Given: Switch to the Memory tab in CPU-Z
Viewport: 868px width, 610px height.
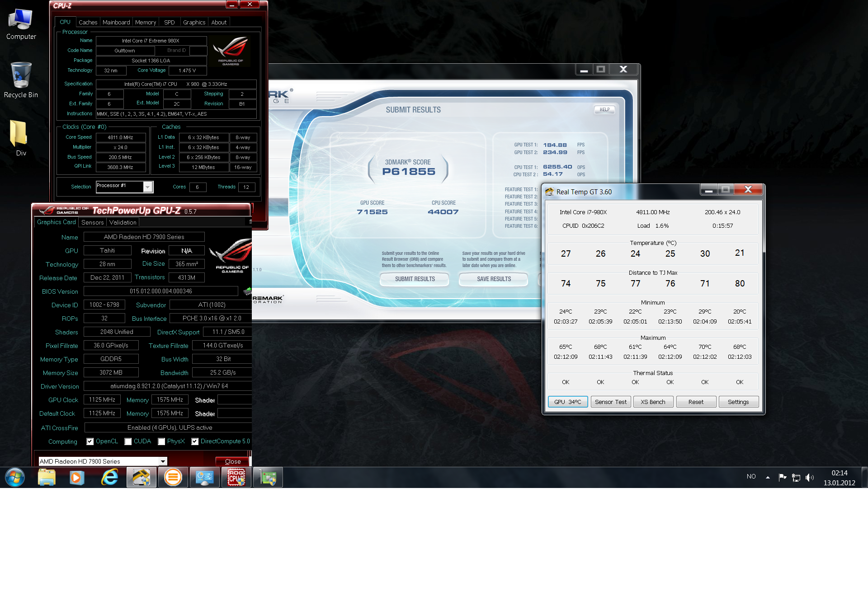Looking at the screenshot, I should (x=146, y=22).
